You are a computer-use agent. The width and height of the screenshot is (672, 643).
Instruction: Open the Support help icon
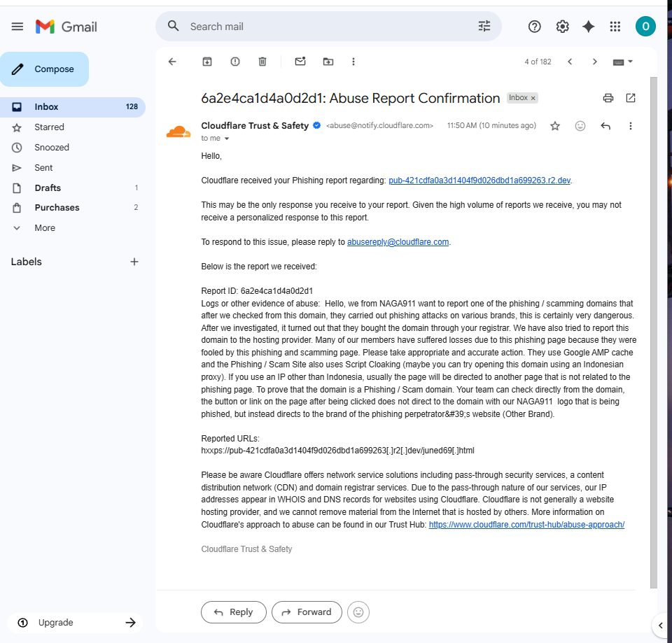point(534,27)
